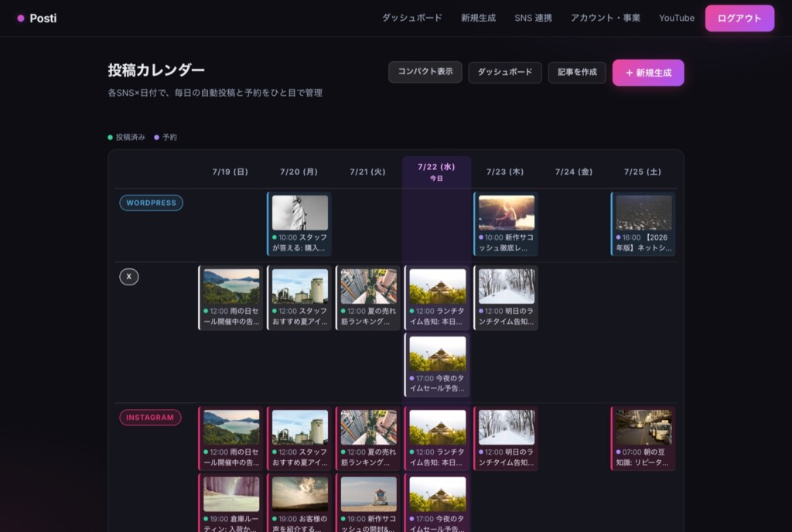
Task: Open Instagram 7/23 明日のランチタイム告知 post
Action: (x=506, y=438)
